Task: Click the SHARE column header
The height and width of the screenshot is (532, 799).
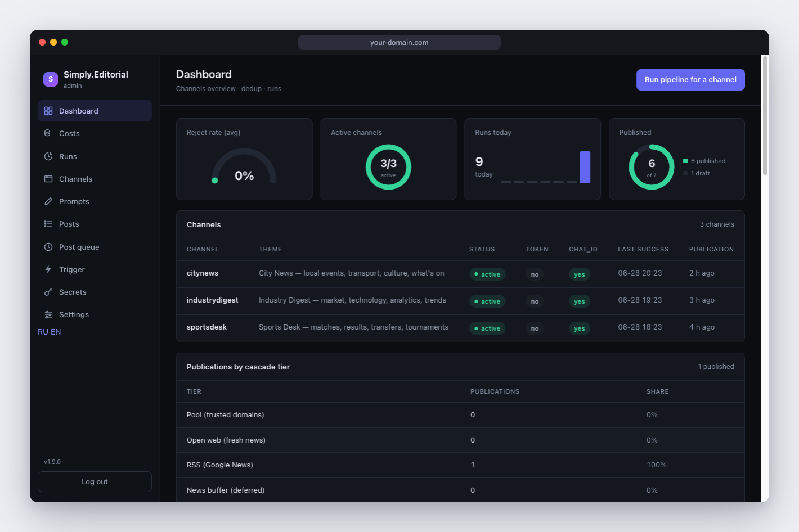Action: (x=657, y=391)
